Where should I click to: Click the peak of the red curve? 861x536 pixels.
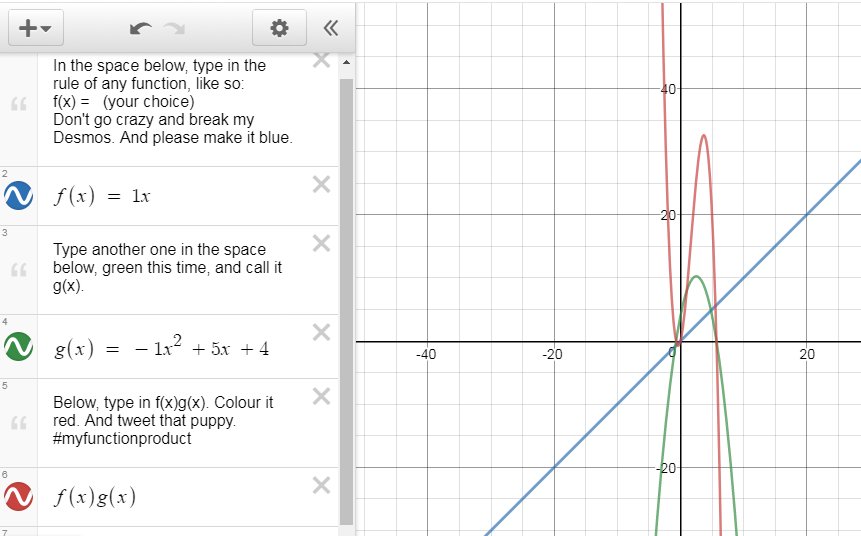click(x=703, y=135)
